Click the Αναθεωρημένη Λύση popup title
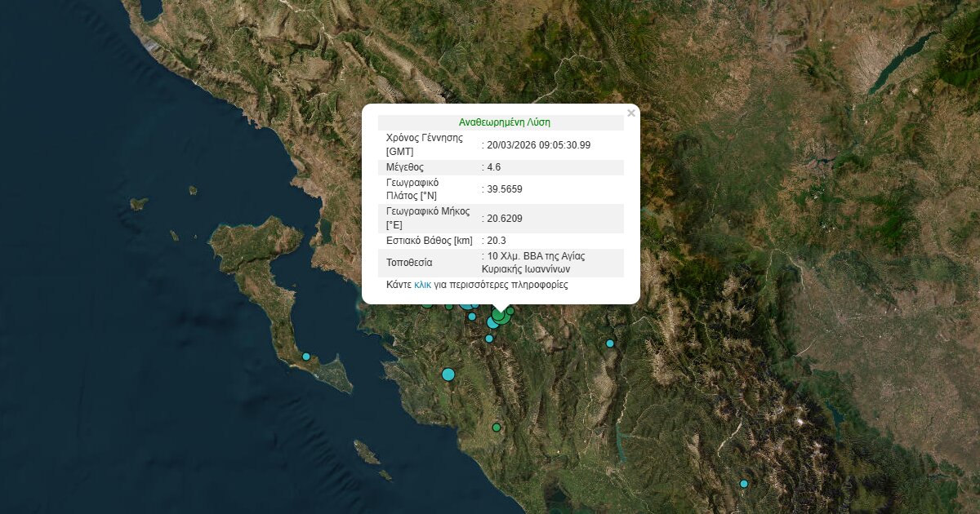 click(504, 122)
